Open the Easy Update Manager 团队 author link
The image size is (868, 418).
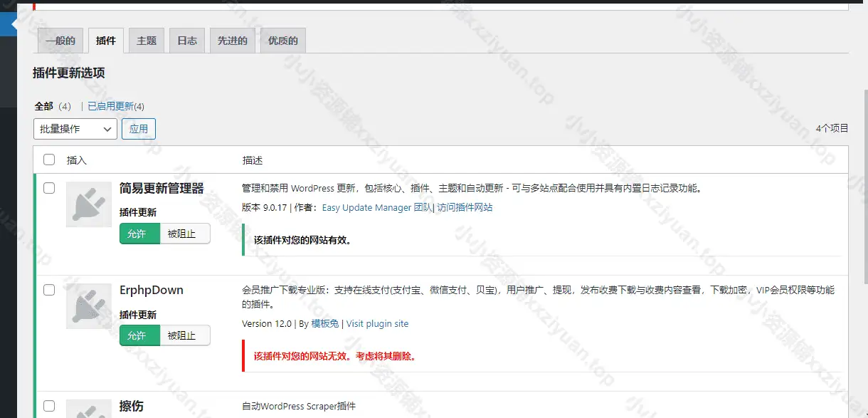(x=376, y=208)
